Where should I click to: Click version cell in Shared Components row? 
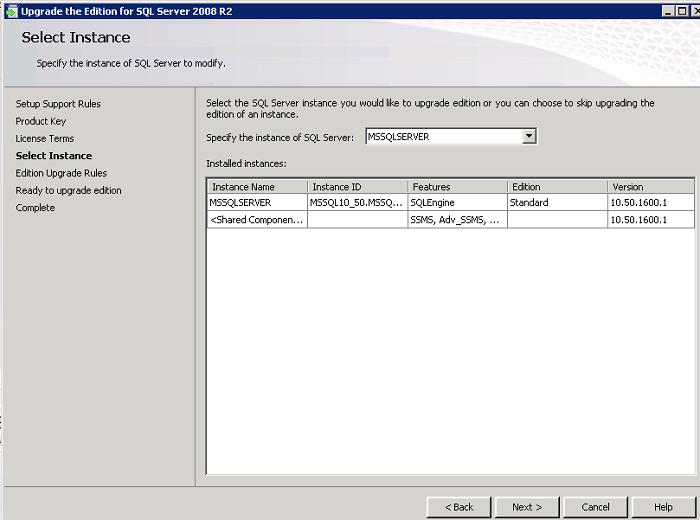pyautogui.click(x=651, y=220)
